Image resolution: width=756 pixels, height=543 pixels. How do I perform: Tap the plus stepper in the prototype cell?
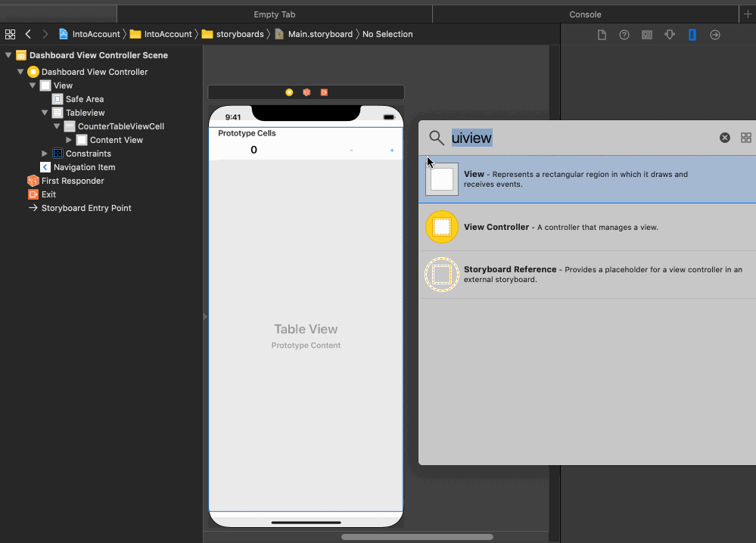click(x=392, y=150)
